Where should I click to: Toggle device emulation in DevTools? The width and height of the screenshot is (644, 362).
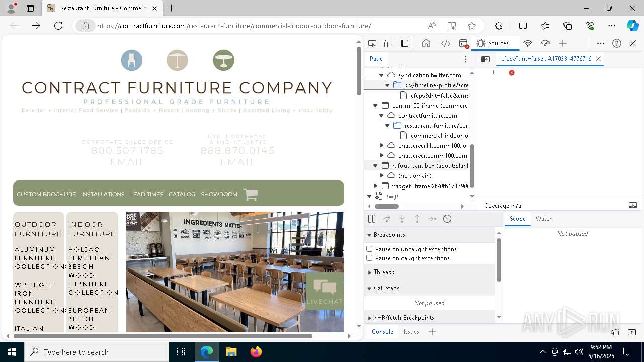(x=388, y=43)
